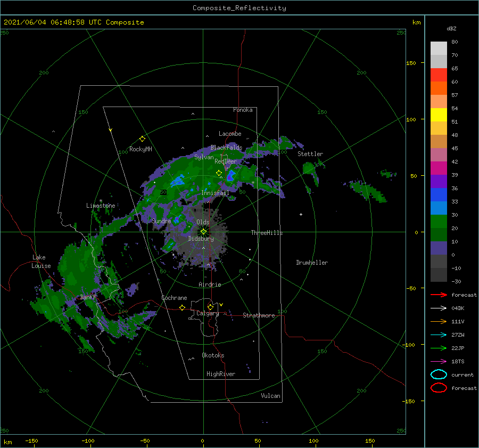Click the purple storm cell east of RedDeer
This screenshot has height=448, width=479.
click(230, 176)
